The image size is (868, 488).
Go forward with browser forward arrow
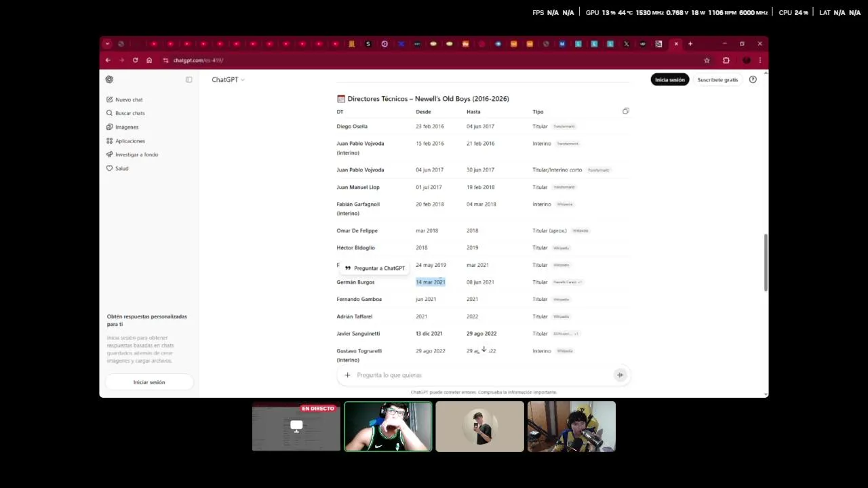coord(121,60)
